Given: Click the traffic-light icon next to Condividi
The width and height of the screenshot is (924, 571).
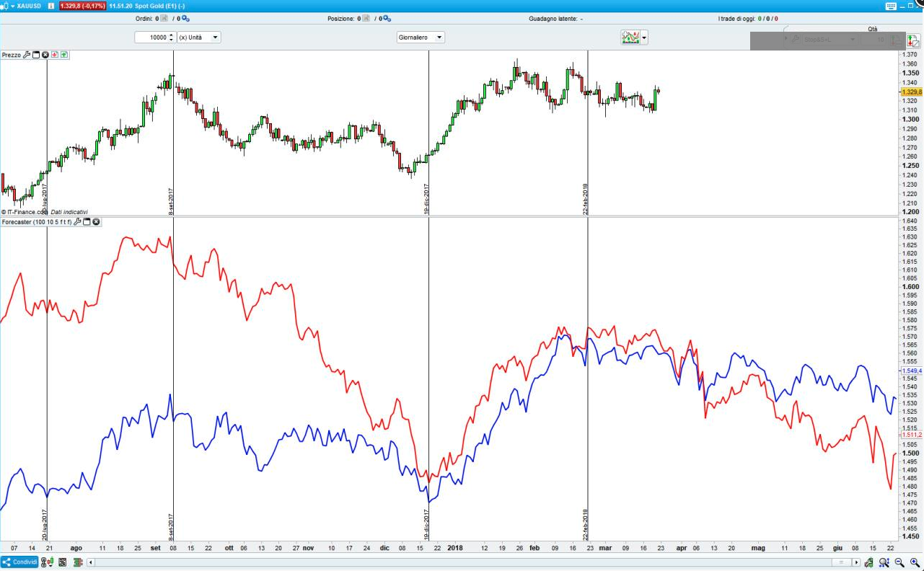Looking at the screenshot, I should [46, 562].
